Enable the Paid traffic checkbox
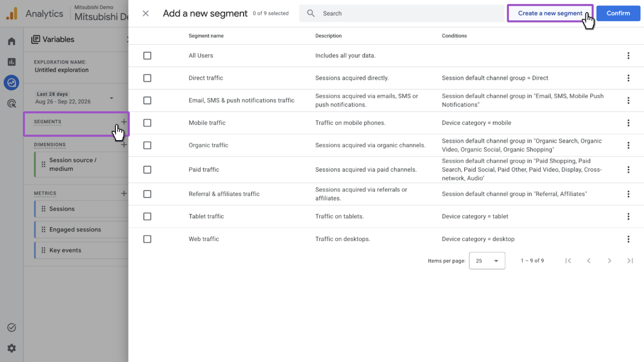 pyautogui.click(x=147, y=170)
